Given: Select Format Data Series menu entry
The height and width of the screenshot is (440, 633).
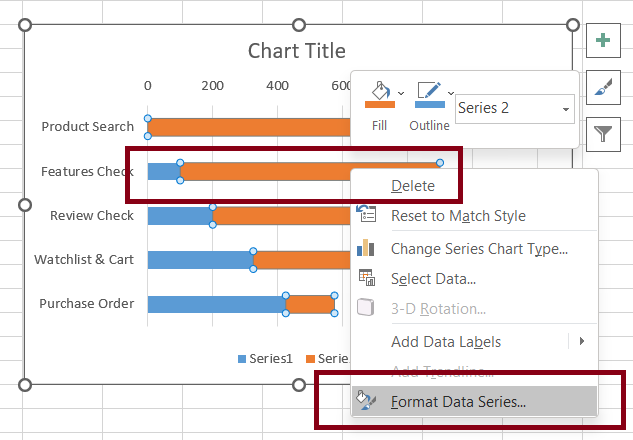Looking at the screenshot, I should 458,402.
